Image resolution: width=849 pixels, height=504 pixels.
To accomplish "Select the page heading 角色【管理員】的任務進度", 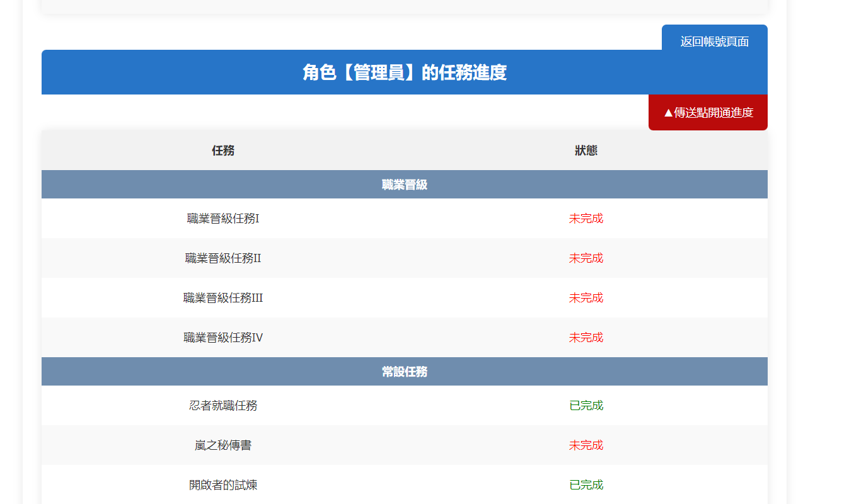I will point(405,72).
